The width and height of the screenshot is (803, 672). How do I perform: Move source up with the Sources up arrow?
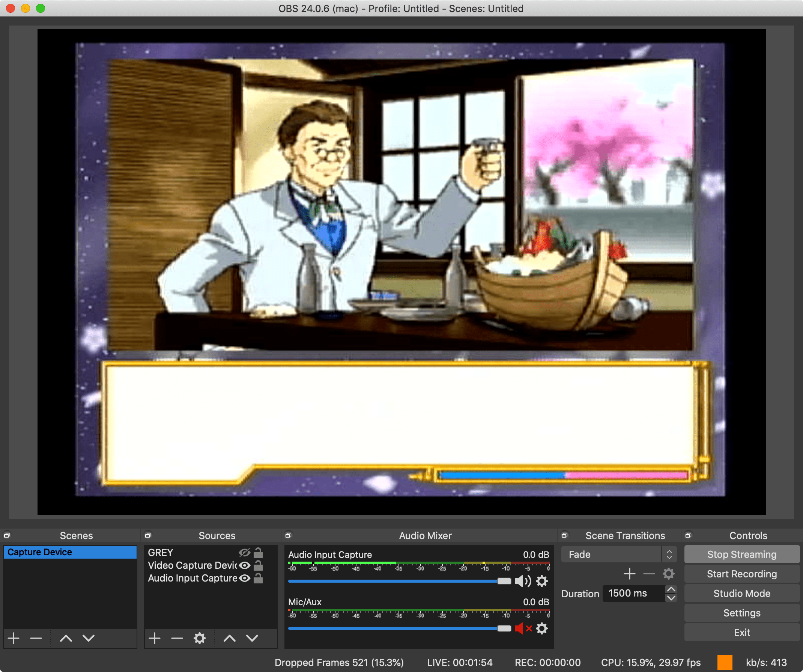[x=229, y=638]
